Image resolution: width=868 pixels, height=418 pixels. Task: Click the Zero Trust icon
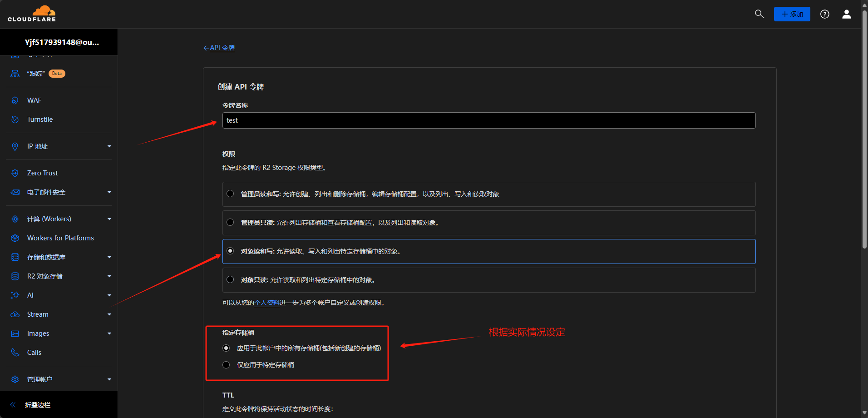[x=15, y=173]
